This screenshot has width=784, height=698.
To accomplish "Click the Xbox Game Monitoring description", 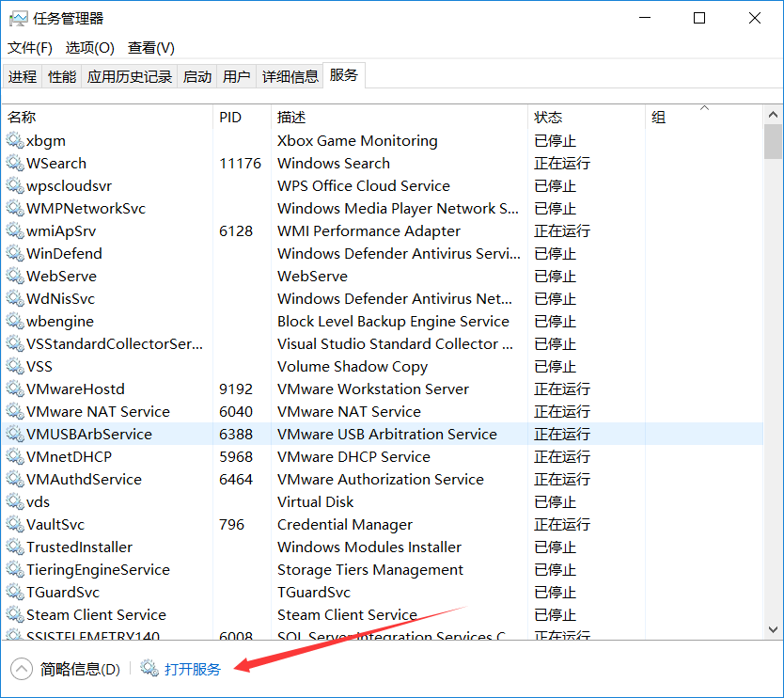I will click(x=357, y=141).
